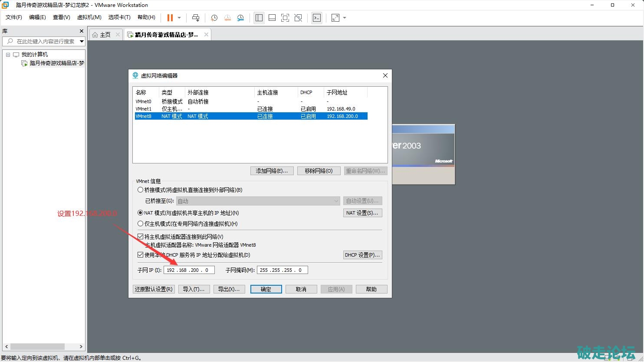The height and width of the screenshot is (362, 644).
Task: Uncheck 使用本地 DHCP 服务 checkbox
Action: [x=140, y=255]
